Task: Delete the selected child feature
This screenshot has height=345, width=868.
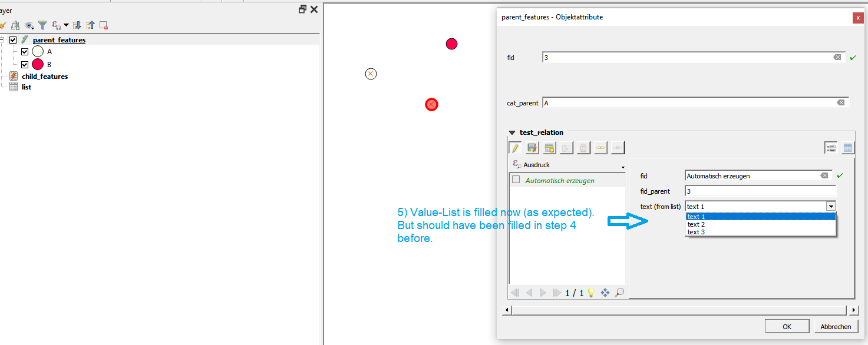Action: click(x=583, y=147)
